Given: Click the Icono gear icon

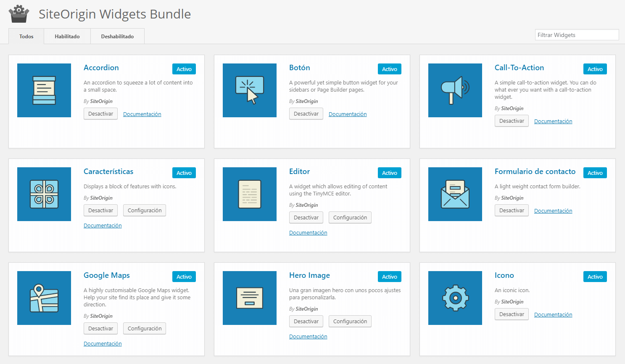Looking at the screenshot, I should click(455, 298).
